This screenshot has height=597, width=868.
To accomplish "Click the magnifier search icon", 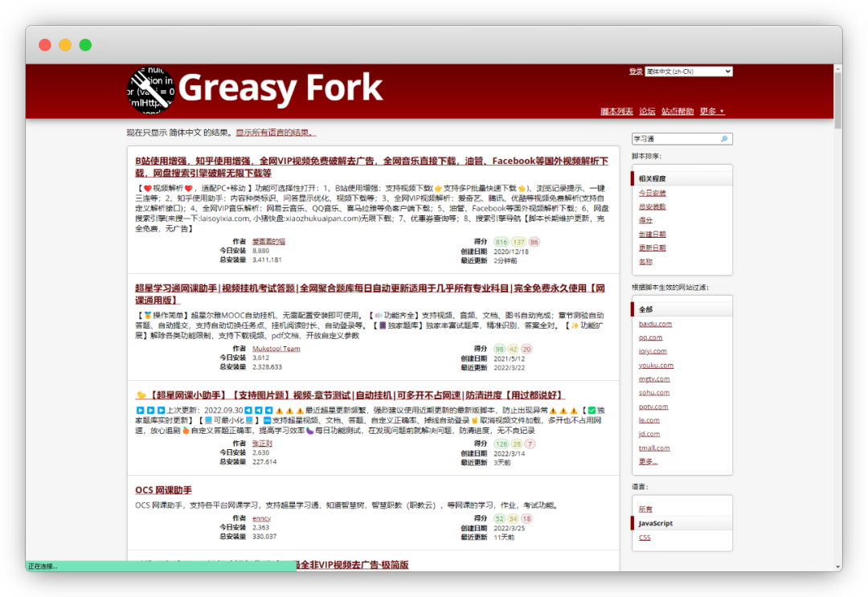I will pos(724,139).
